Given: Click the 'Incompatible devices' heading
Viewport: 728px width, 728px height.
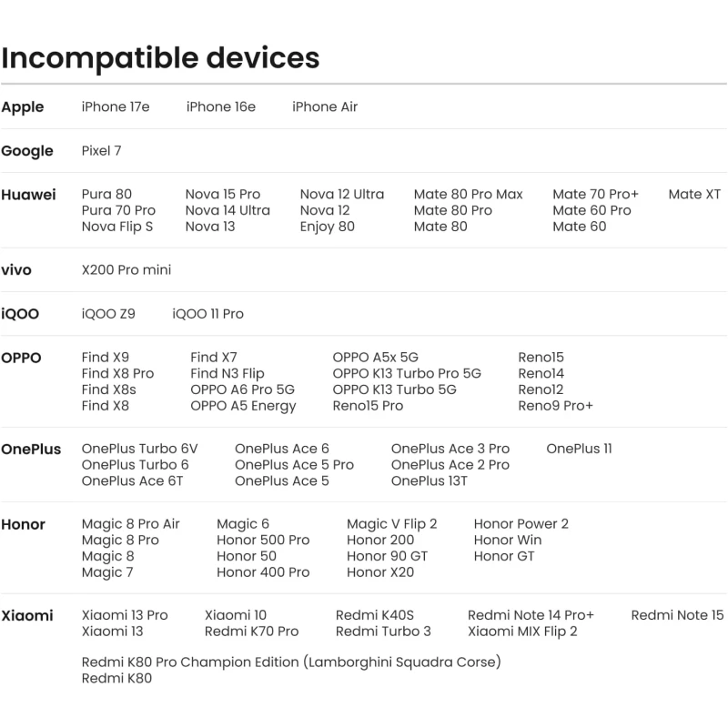Looking at the screenshot, I should 160,58.
